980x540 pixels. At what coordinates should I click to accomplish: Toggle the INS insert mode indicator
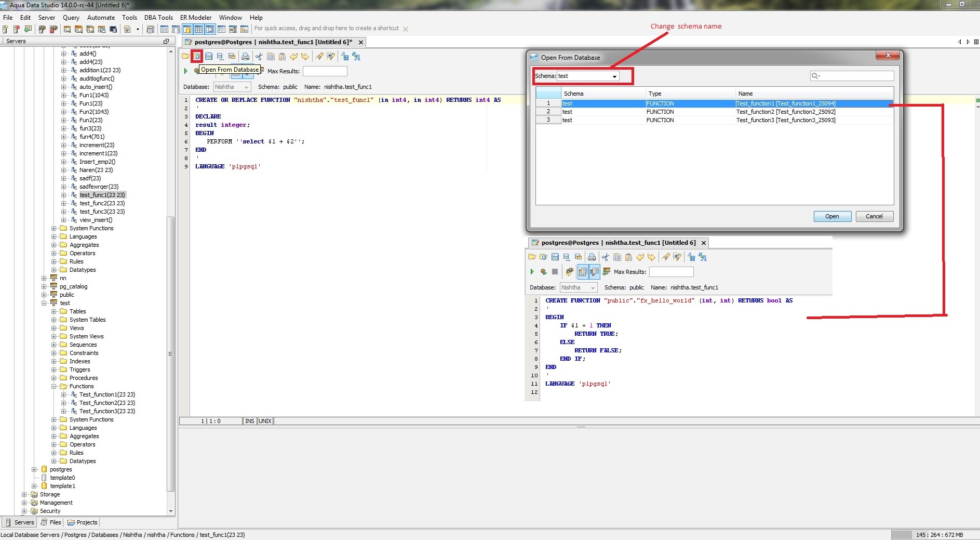250,421
